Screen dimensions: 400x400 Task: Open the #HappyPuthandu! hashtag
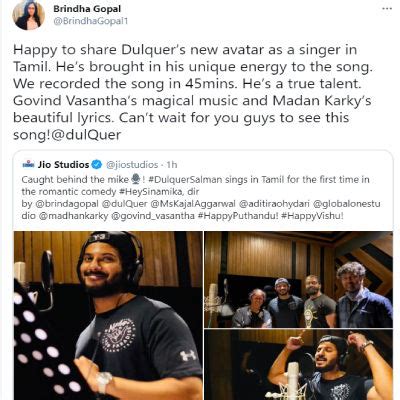click(238, 216)
